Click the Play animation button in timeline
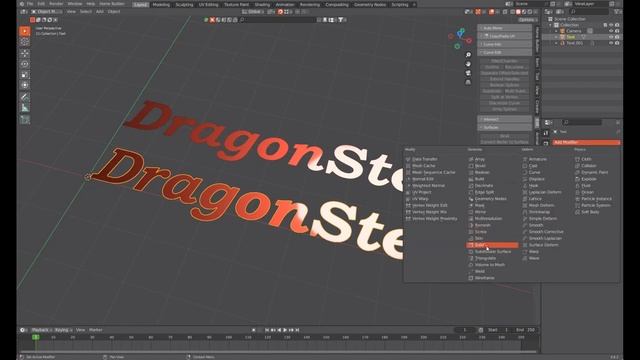The width and height of the screenshot is (640, 360). (x=285, y=330)
